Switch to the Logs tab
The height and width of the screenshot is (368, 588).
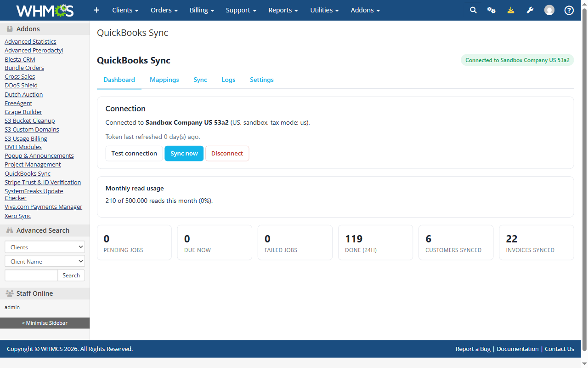pyautogui.click(x=228, y=80)
